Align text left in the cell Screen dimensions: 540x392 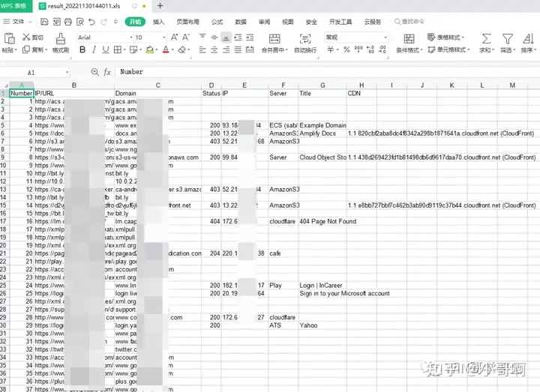click(202, 50)
